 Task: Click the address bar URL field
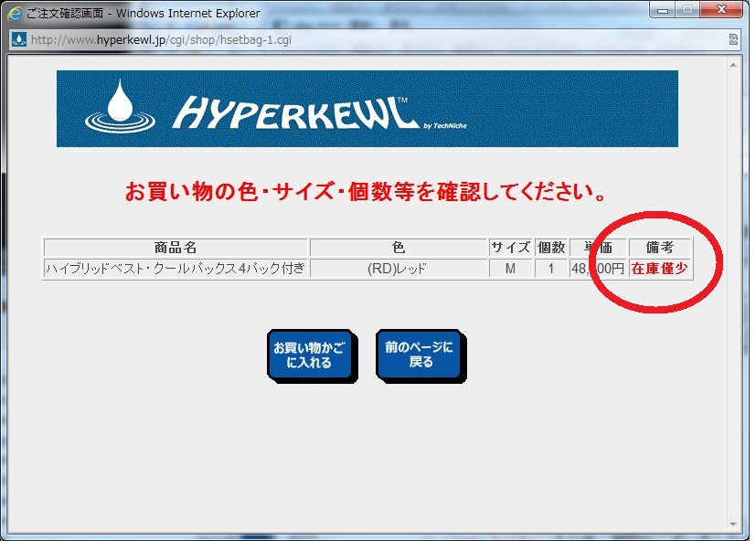tap(376, 39)
